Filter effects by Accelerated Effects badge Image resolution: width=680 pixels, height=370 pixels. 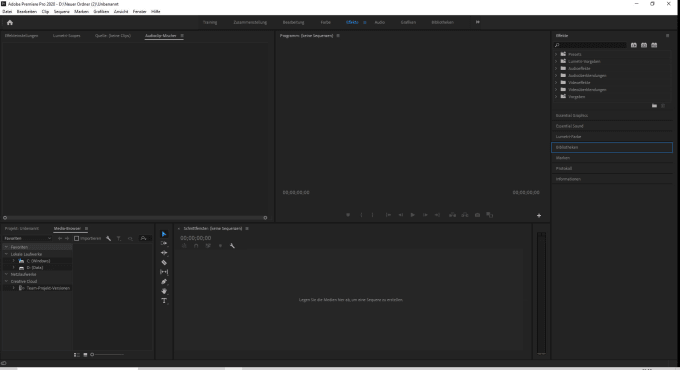pyautogui.click(x=634, y=45)
